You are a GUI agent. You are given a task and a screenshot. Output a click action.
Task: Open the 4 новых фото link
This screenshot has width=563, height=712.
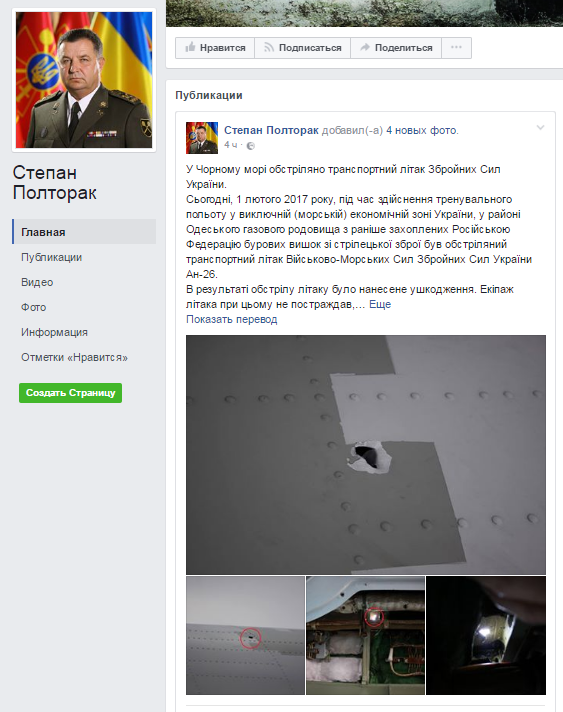(x=422, y=130)
